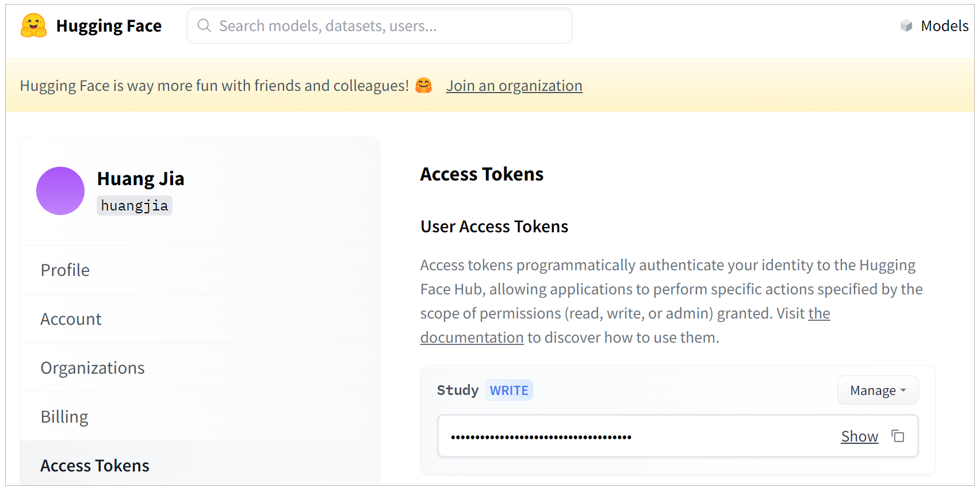980x491 pixels.
Task: Click the purple user avatar
Action: pos(60,191)
